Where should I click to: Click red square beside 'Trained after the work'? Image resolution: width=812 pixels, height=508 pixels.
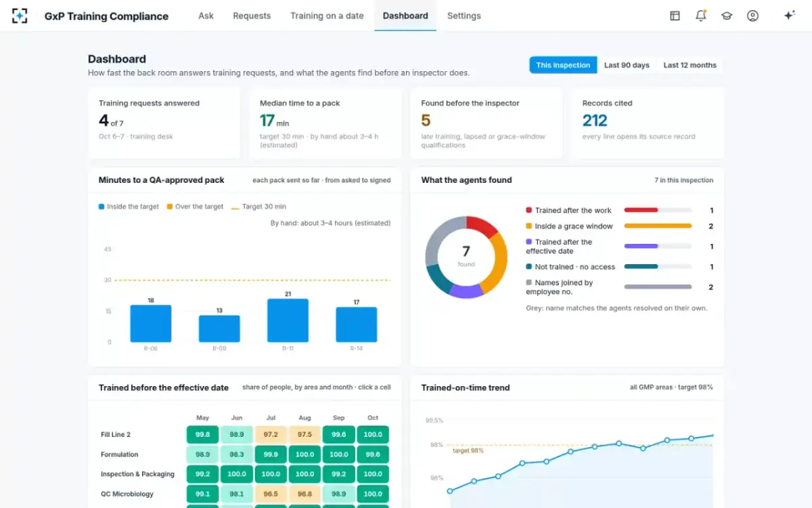tap(528, 211)
